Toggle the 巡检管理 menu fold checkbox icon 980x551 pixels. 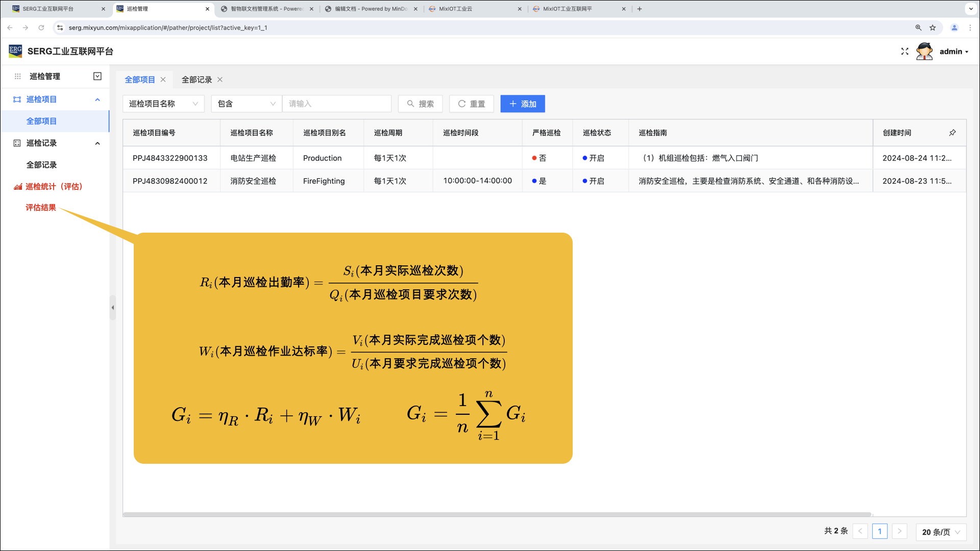(97, 77)
